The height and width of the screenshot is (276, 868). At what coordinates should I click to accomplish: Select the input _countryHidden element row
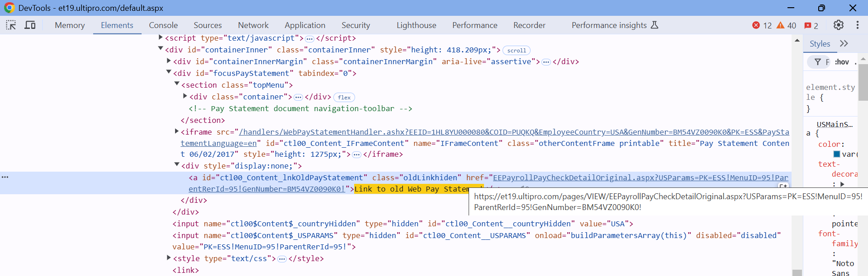click(x=403, y=224)
